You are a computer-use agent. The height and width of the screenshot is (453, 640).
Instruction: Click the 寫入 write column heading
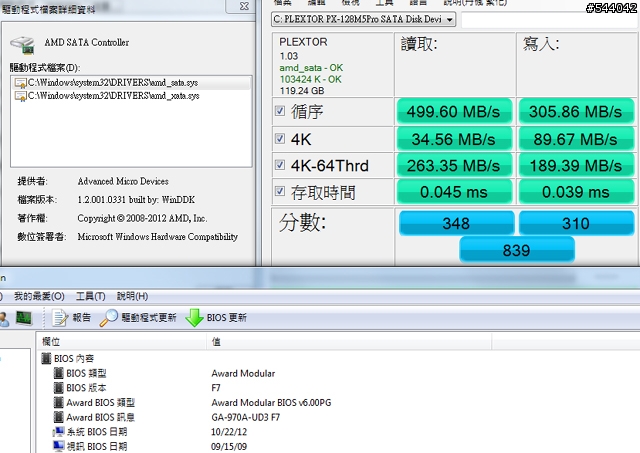541,44
